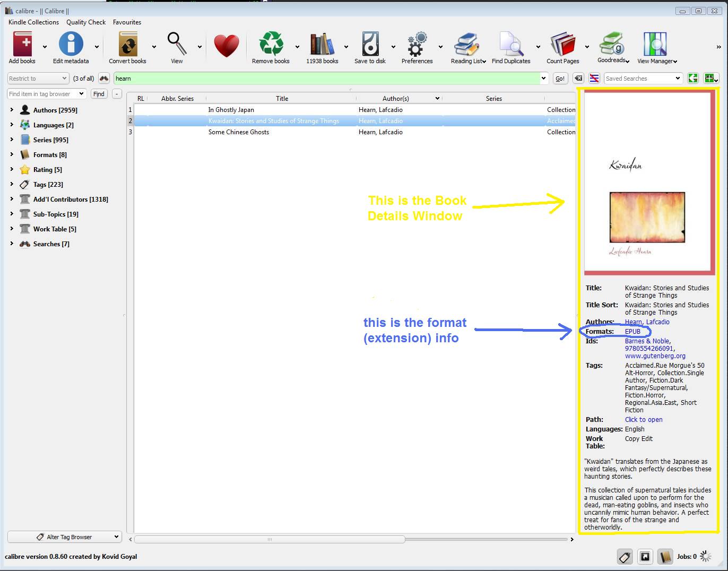This screenshot has width=728, height=571.
Task: Collapse all tag browser categories with minus button
Action: click(117, 94)
